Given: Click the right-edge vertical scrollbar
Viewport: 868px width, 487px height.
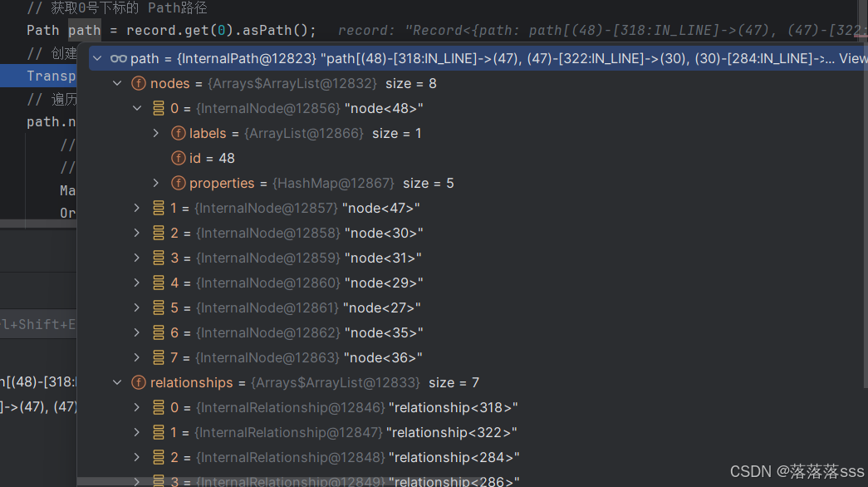Looking at the screenshot, I should (864, 249).
